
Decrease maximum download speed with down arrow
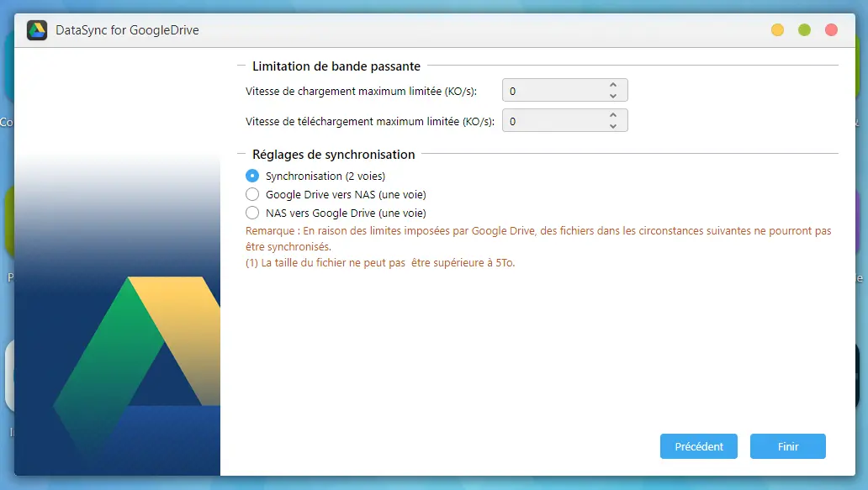click(613, 125)
